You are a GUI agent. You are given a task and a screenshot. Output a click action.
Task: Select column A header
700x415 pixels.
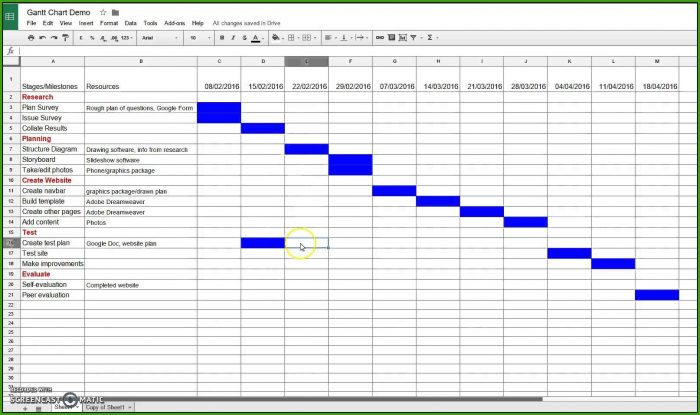[52, 61]
